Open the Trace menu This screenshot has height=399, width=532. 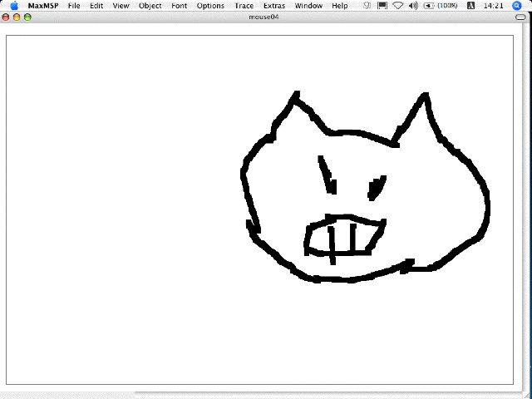244,6
